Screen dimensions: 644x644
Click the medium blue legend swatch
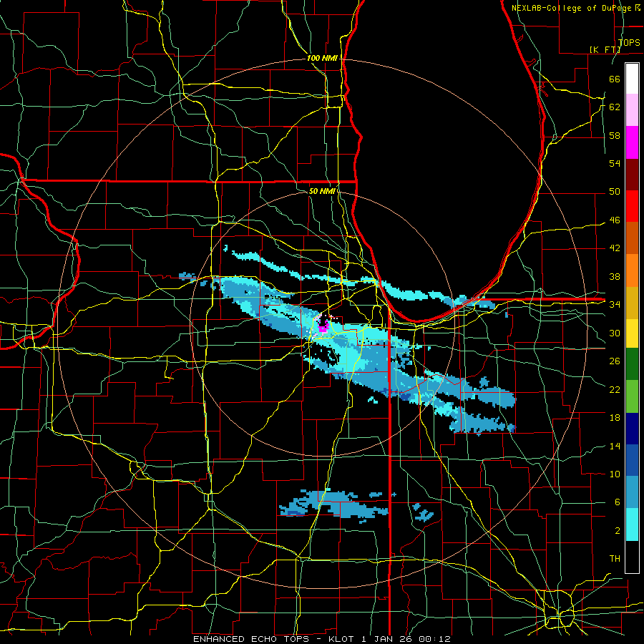[x=632, y=460]
